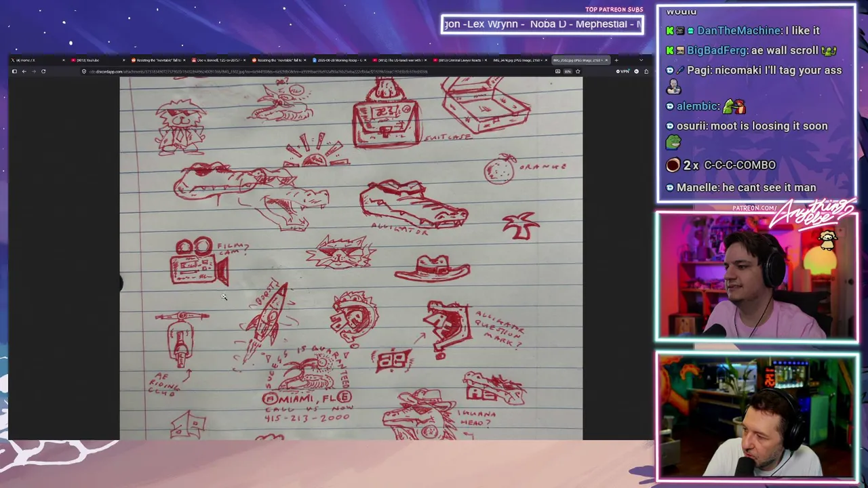The image size is (868, 488).
Task: Click the C-C-C-COMBO chat notification
Action: pyautogui.click(x=720, y=165)
